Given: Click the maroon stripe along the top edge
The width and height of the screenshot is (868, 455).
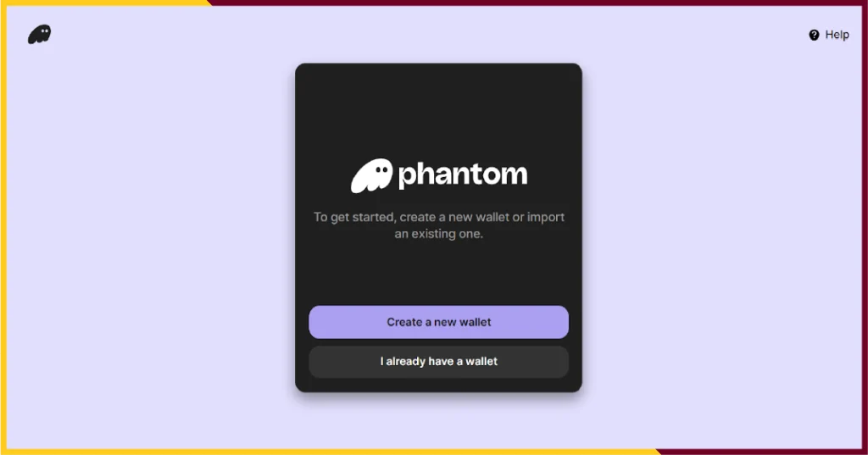Looking at the screenshot, I should coord(537,3).
